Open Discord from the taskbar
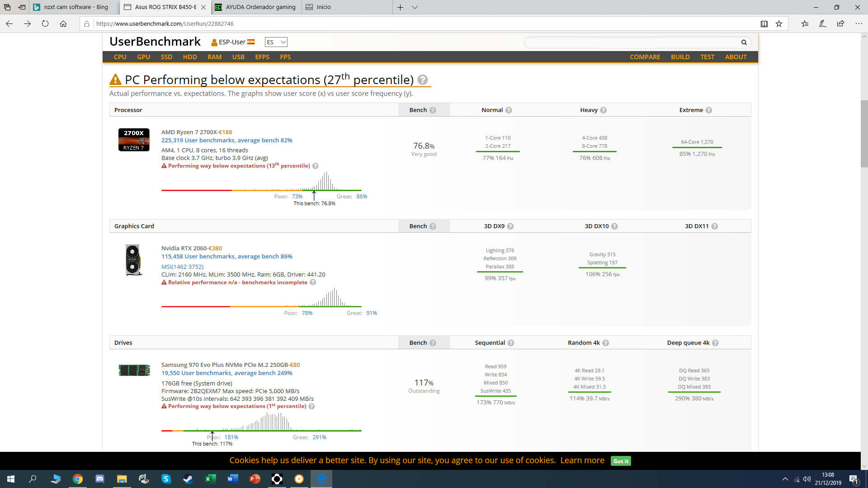Screen dimensions: 868x488 pos(100,479)
